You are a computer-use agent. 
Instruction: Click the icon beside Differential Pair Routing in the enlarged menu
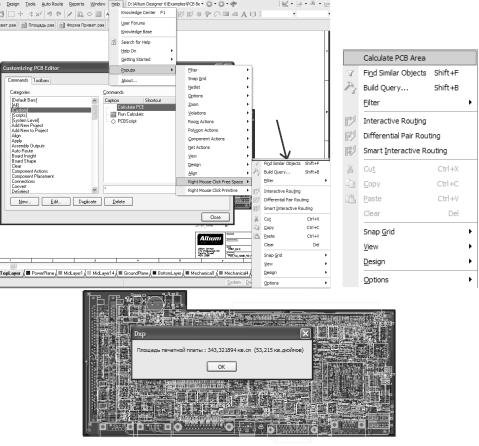(x=350, y=136)
